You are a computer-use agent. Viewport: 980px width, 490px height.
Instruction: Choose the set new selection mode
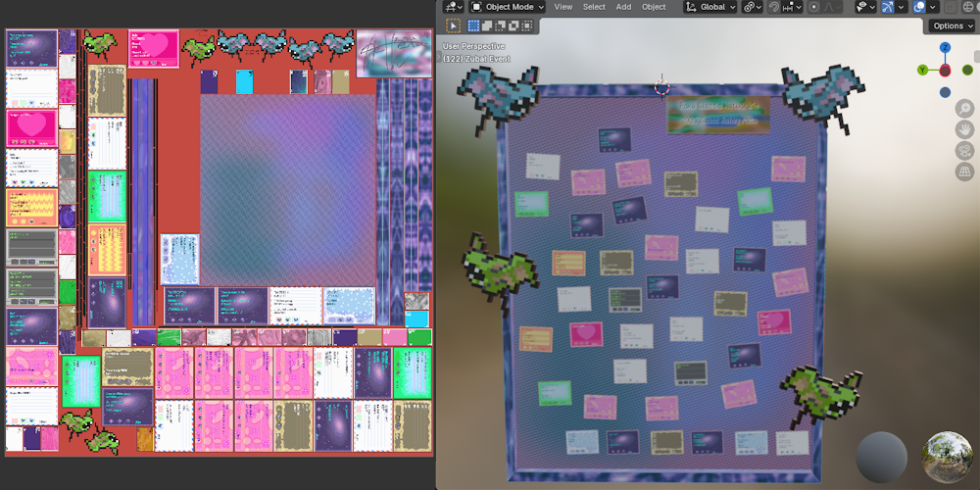coord(473,25)
